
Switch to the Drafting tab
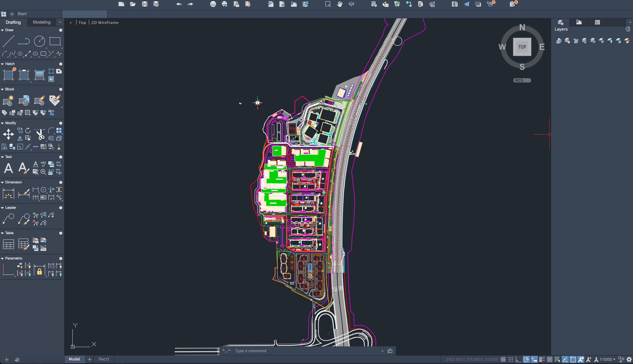coord(13,22)
